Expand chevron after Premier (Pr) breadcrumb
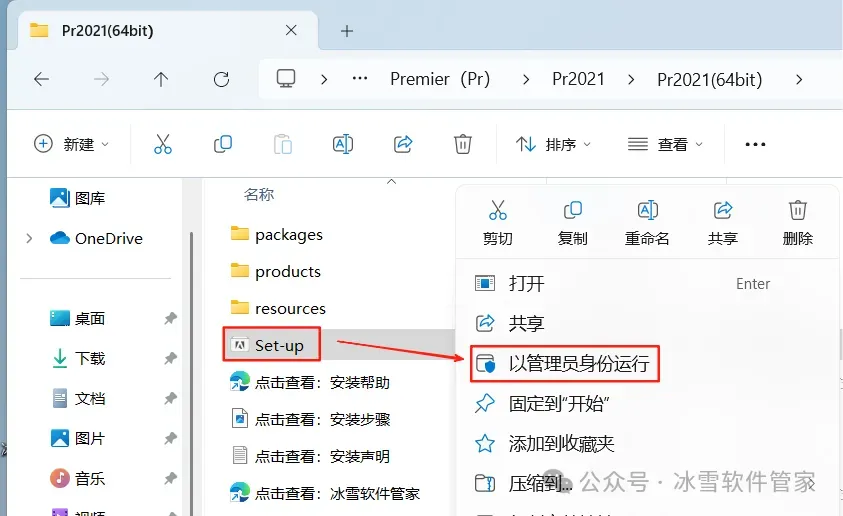 point(526,80)
